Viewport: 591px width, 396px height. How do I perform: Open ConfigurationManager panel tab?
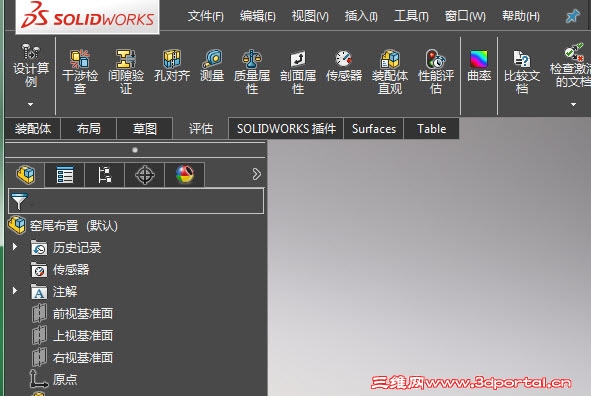[x=104, y=174]
